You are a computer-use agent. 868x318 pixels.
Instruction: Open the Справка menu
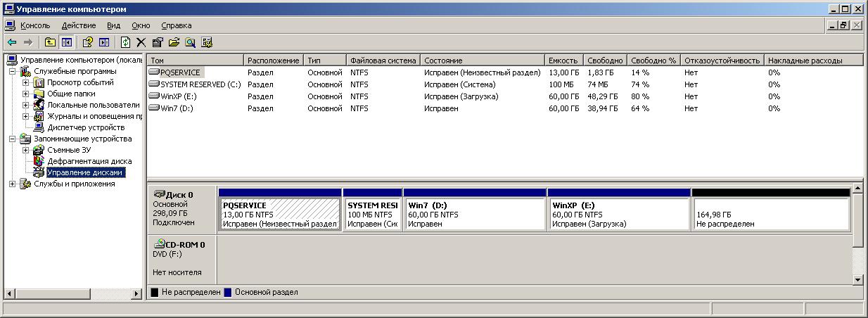pos(176,25)
